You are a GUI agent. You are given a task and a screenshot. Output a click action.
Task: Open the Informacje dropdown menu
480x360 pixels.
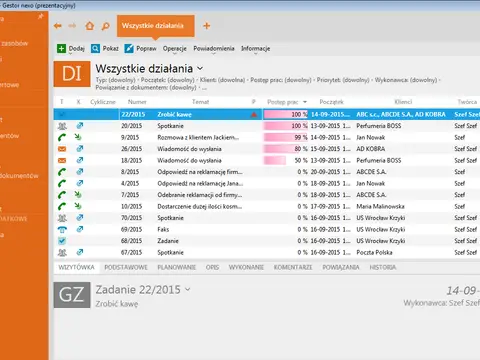[256, 49]
